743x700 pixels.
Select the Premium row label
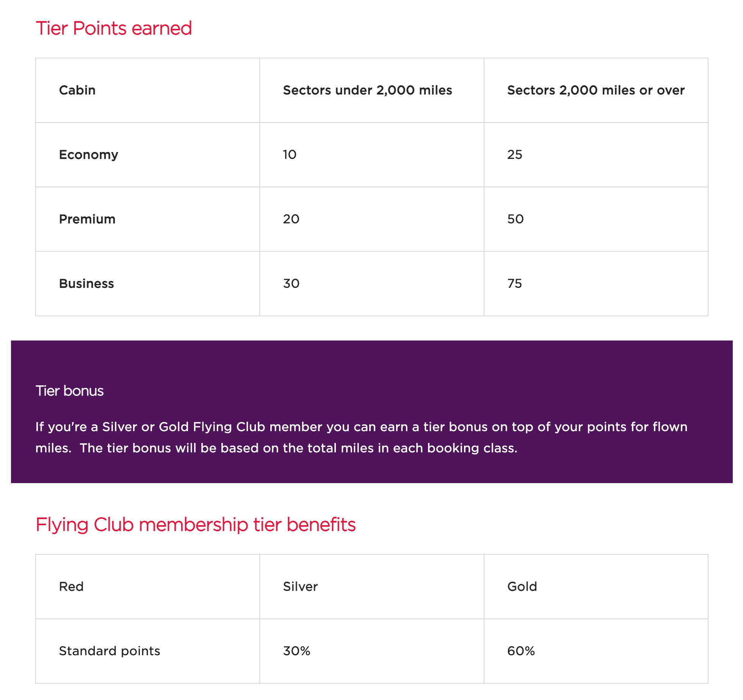(x=87, y=219)
